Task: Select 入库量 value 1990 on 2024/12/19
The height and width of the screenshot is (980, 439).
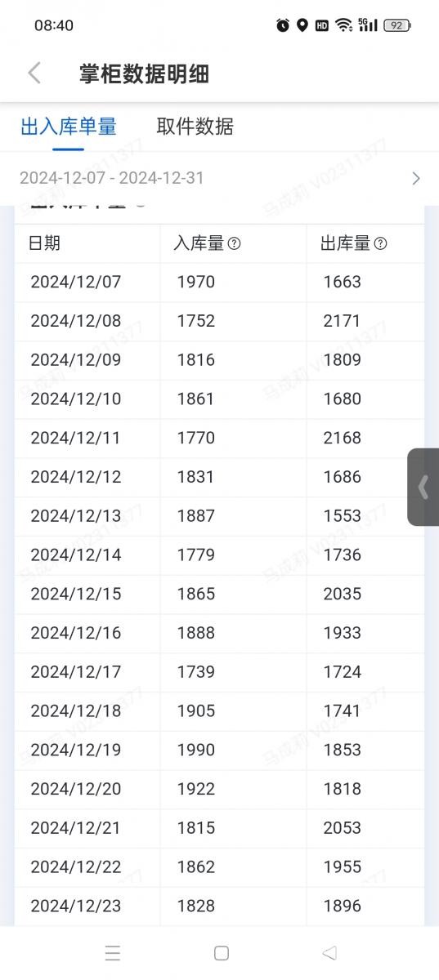Action: 196,750
